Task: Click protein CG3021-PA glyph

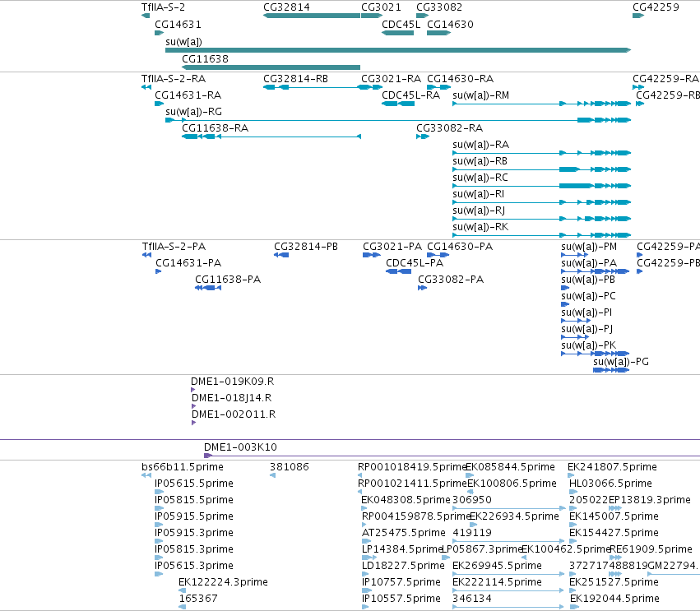Action: (372, 255)
